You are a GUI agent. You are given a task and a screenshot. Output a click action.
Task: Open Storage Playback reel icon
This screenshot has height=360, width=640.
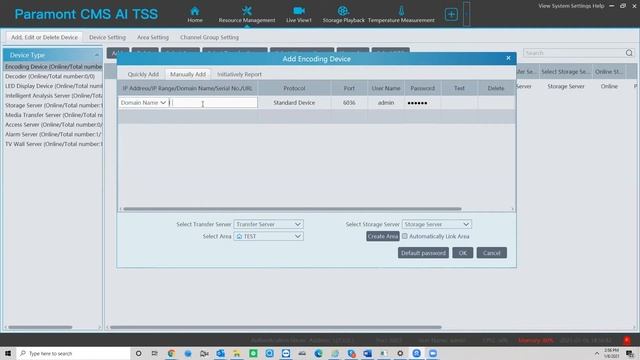point(343,11)
